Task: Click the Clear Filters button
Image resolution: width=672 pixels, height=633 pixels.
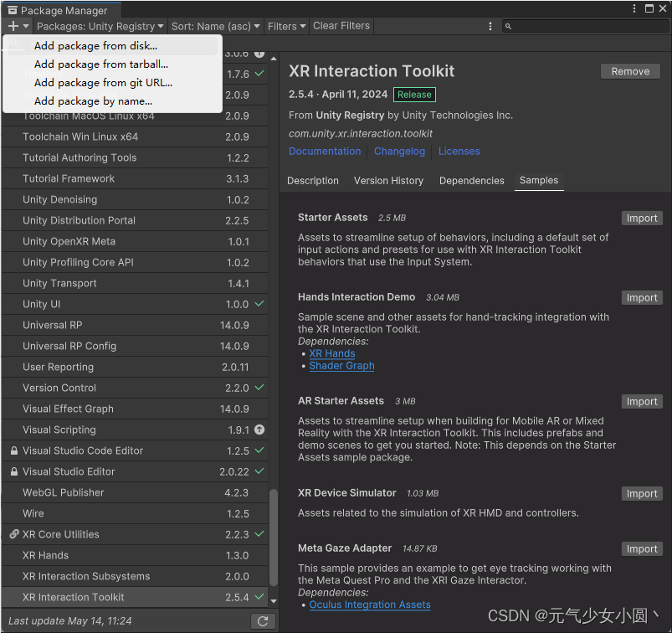Action: [341, 26]
